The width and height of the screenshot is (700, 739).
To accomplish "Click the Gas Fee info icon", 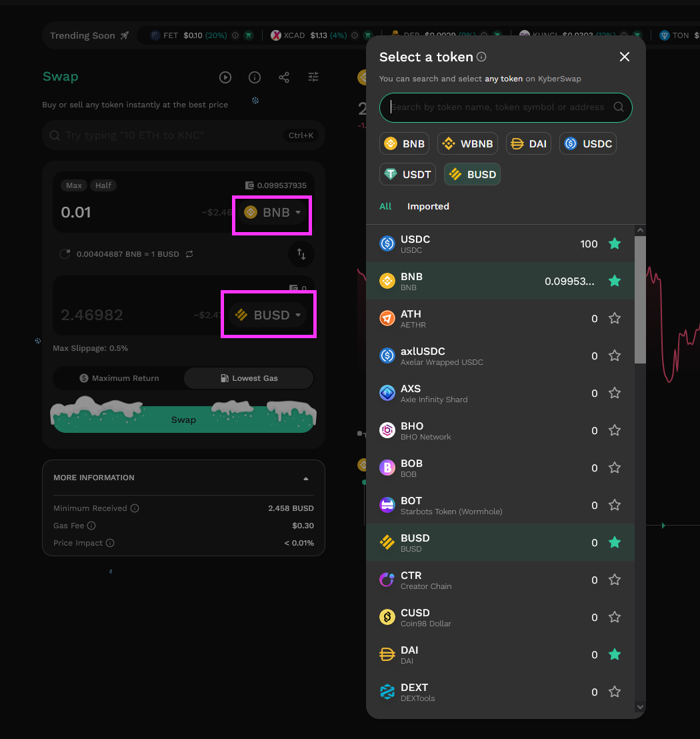I will [x=91, y=526].
